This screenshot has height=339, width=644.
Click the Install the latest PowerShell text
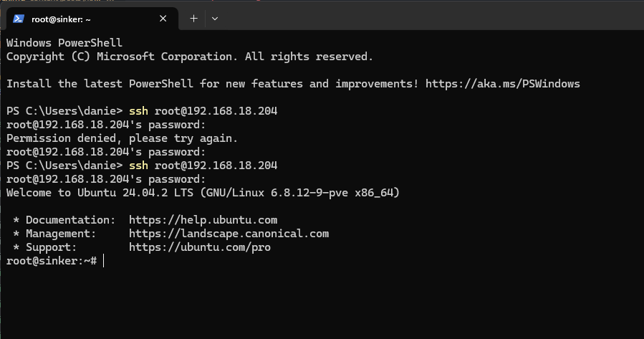click(x=100, y=84)
